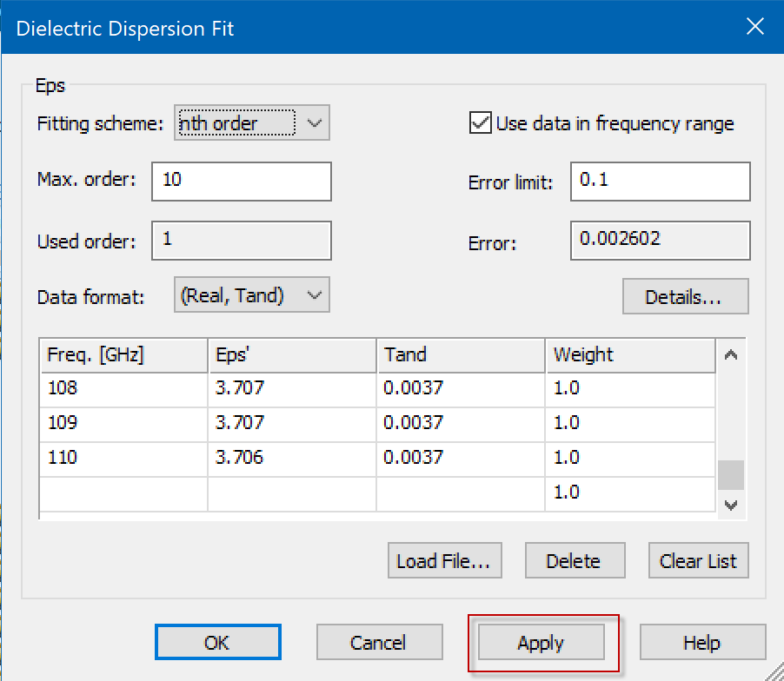The height and width of the screenshot is (681, 784).
Task: Clear the list of data points
Action: [697, 561]
